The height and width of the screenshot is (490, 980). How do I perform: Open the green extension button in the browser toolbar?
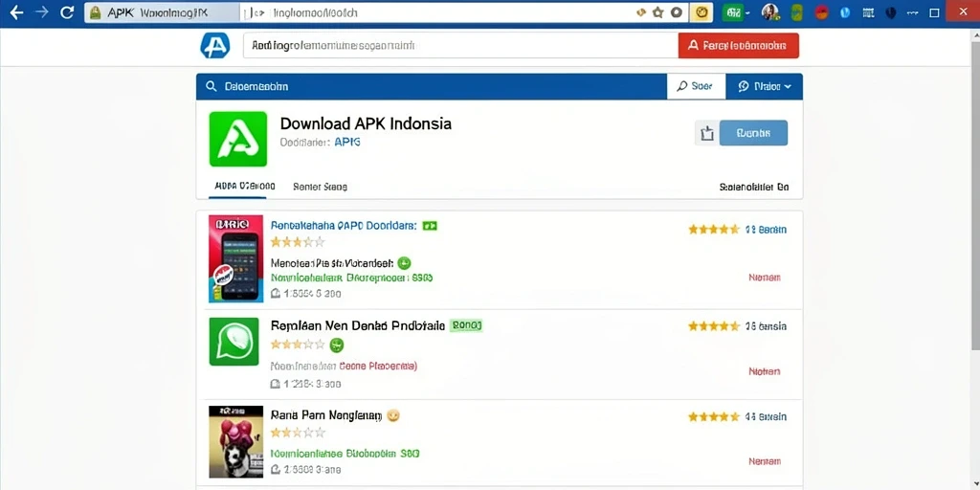tap(732, 12)
